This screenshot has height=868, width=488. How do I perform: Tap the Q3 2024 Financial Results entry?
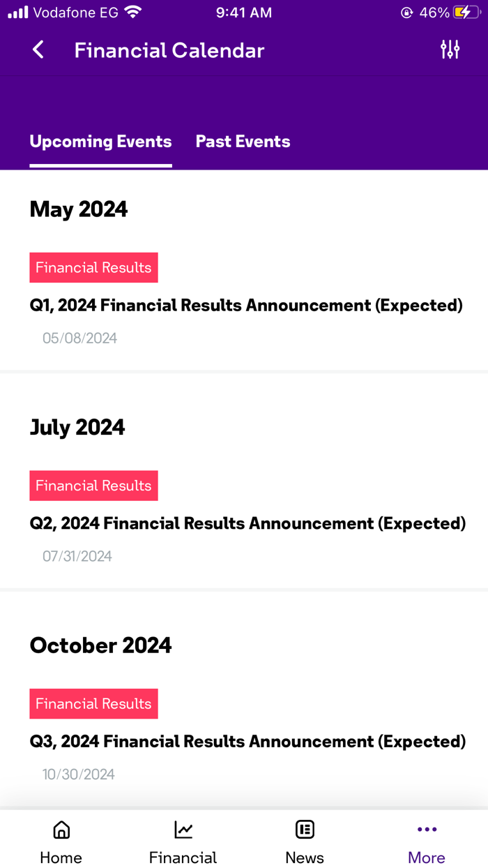tap(247, 741)
